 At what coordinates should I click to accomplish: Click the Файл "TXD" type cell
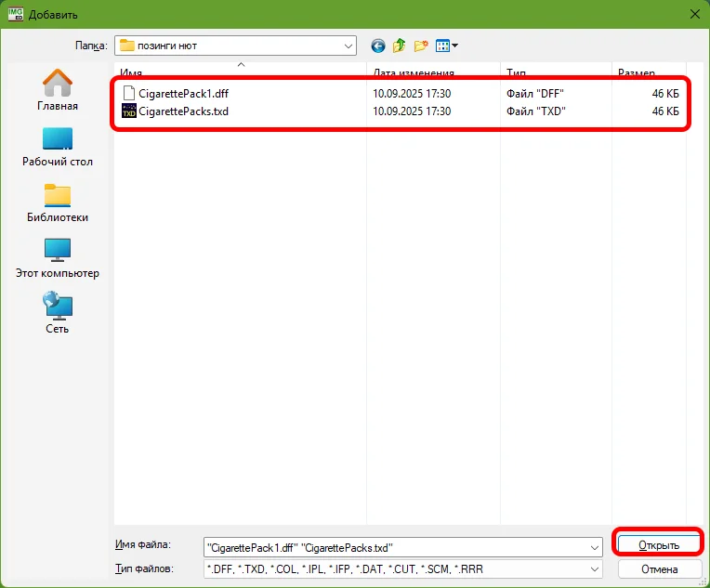[536, 111]
